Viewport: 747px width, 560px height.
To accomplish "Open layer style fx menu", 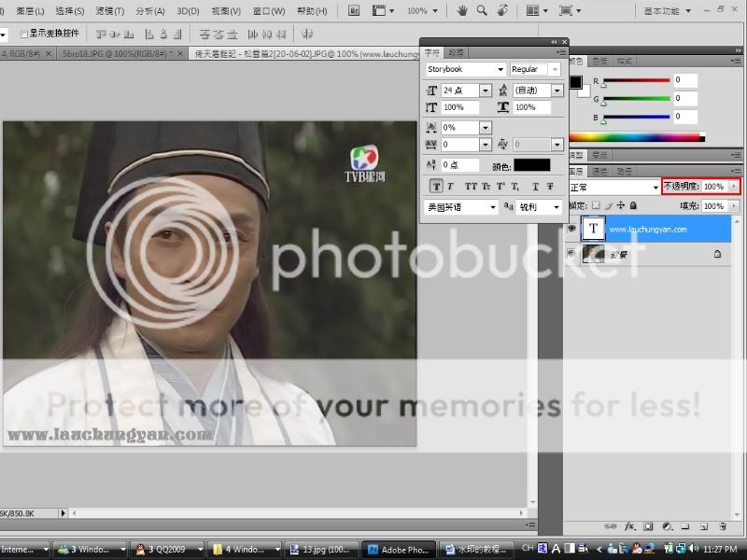I will click(x=629, y=526).
